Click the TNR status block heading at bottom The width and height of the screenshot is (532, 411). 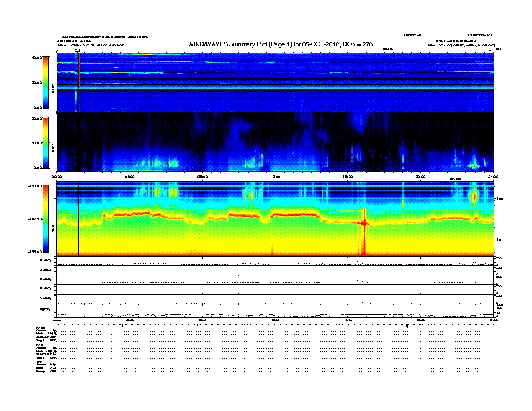(x=39, y=361)
